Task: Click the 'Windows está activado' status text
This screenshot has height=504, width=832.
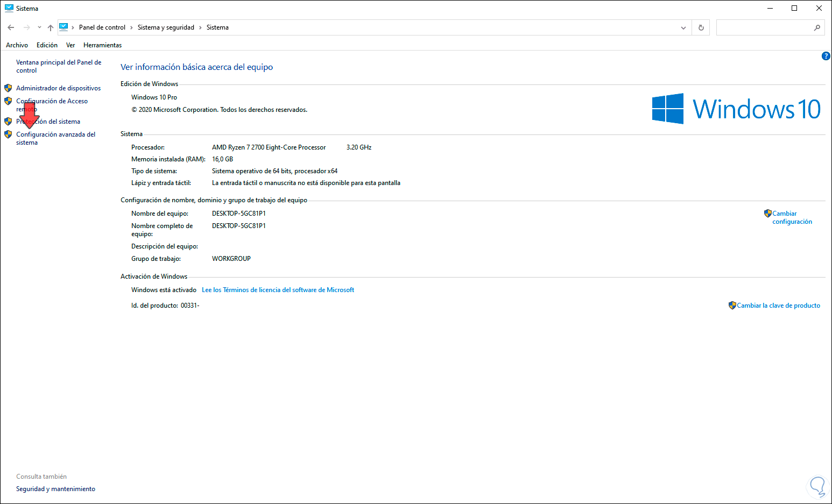Action: tap(164, 290)
